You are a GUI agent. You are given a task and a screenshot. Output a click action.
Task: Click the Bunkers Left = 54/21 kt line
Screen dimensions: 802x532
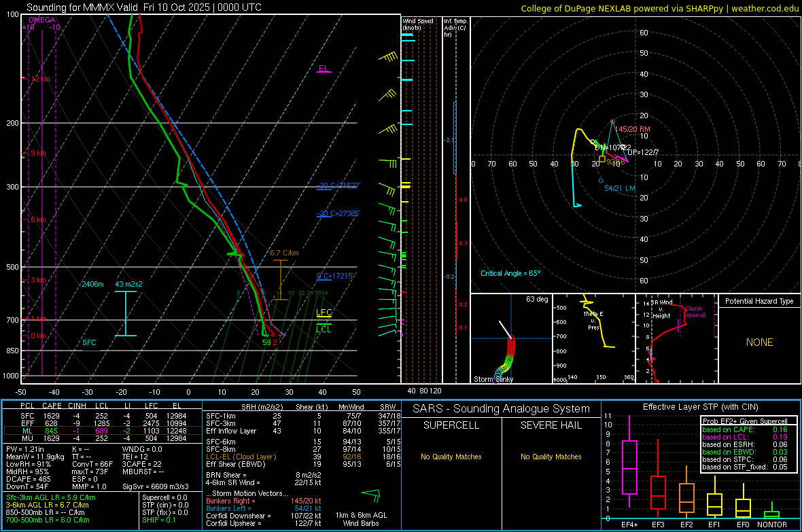[x=264, y=508]
